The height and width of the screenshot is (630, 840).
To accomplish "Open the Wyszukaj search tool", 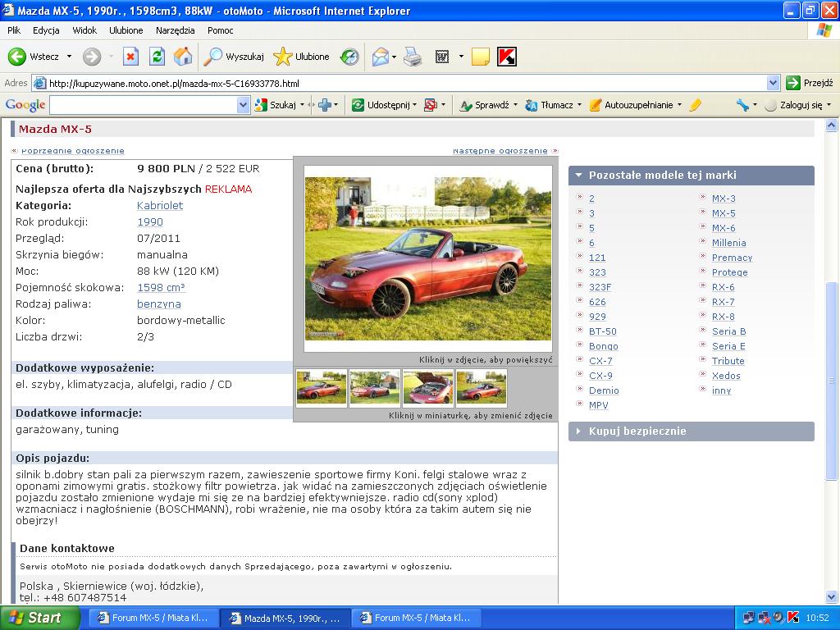I will coord(234,57).
